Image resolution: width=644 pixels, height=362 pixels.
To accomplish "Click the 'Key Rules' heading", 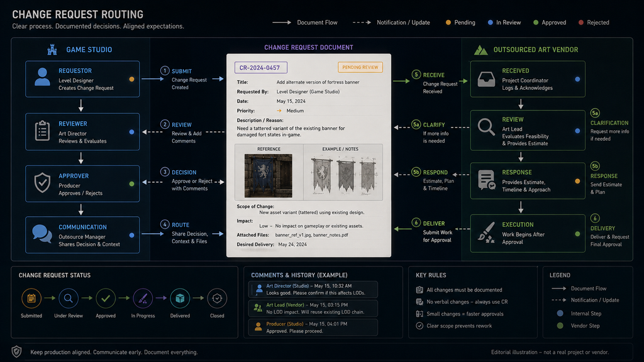I will click(x=431, y=275).
